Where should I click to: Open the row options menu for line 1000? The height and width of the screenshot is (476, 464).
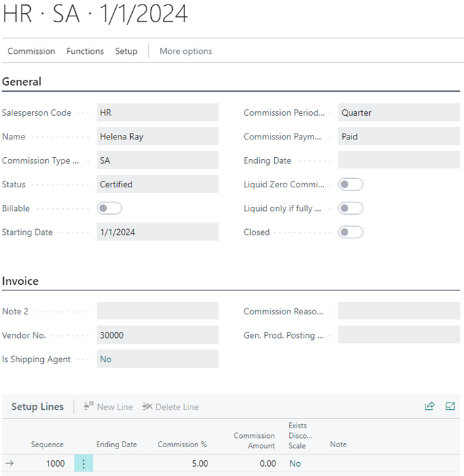(84, 464)
